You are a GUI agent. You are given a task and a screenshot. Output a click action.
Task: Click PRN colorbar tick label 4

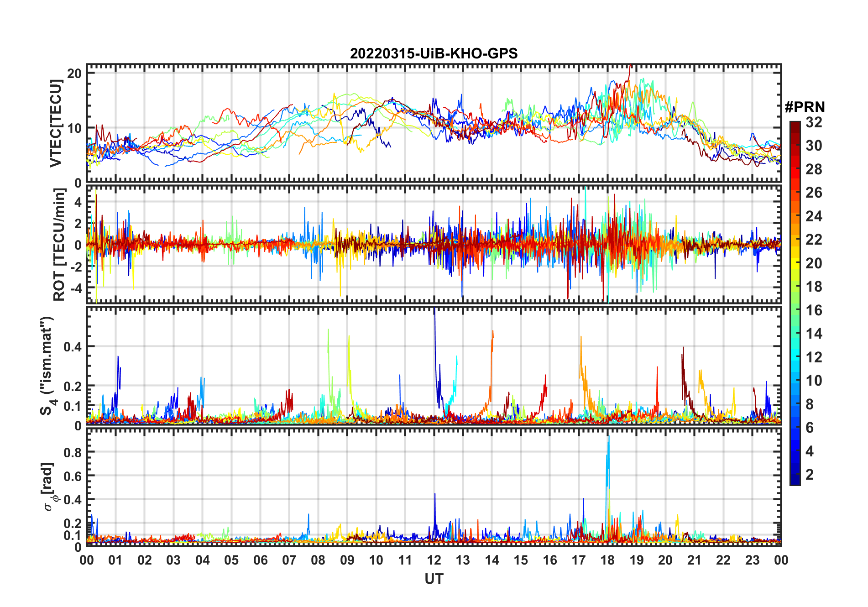pos(810,451)
